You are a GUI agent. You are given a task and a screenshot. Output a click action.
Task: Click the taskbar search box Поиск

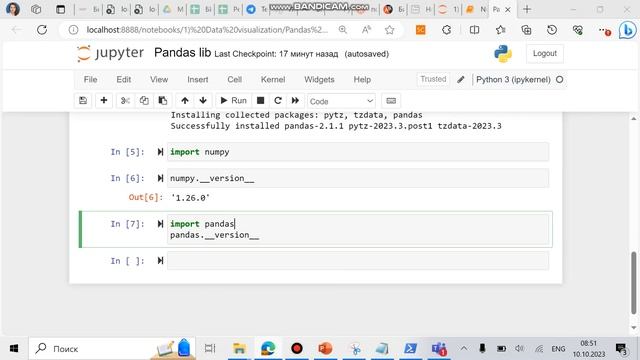111,349
